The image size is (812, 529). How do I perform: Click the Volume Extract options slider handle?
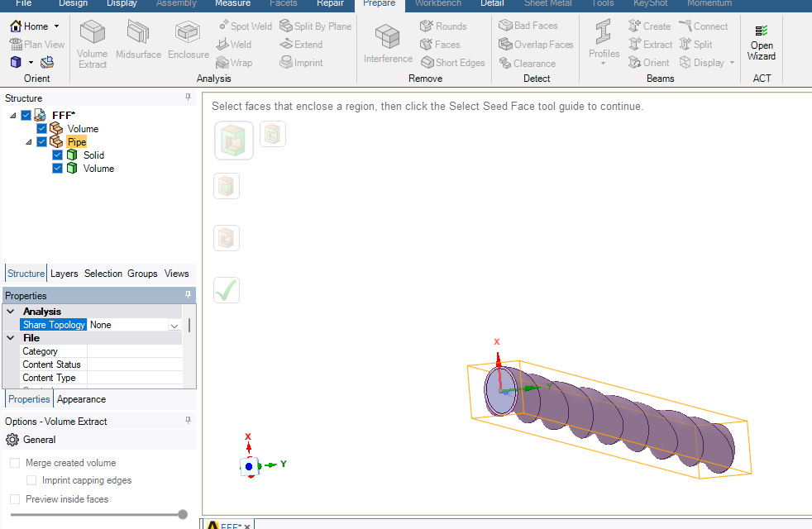click(183, 514)
